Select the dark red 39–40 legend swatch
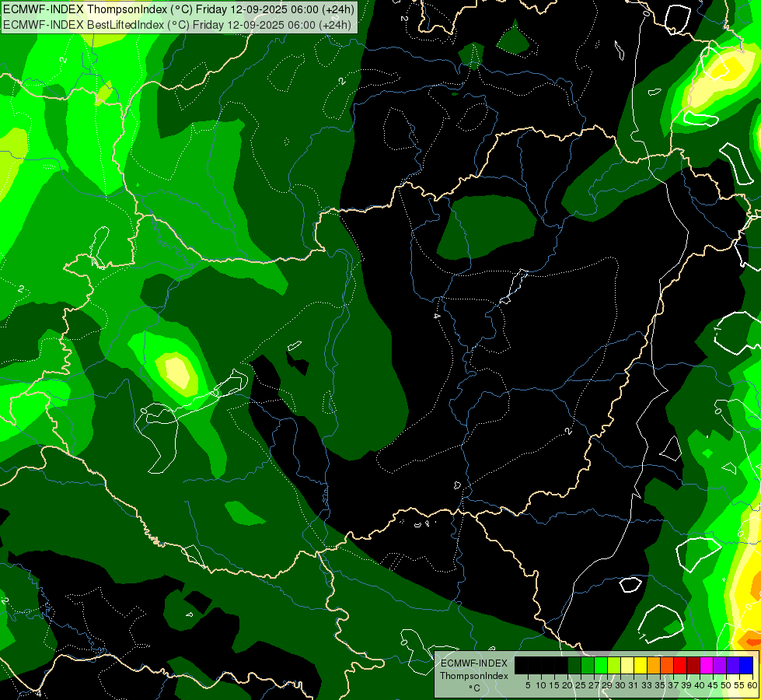761x700 pixels. point(693,665)
